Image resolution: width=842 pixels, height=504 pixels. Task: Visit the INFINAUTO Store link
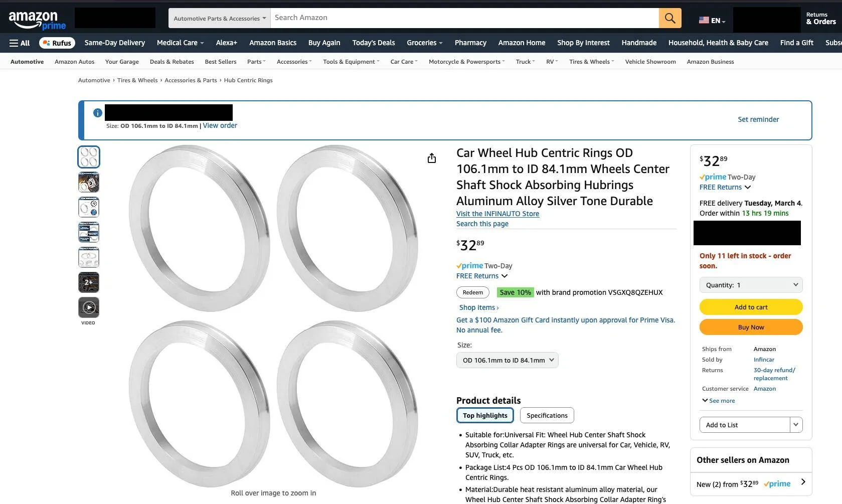click(497, 214)
